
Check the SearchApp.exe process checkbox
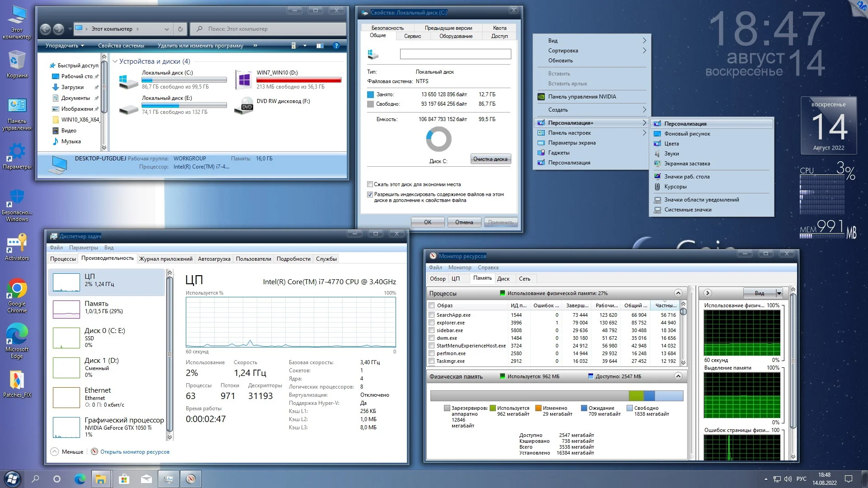pyautogui.click(x=432, y=315)
